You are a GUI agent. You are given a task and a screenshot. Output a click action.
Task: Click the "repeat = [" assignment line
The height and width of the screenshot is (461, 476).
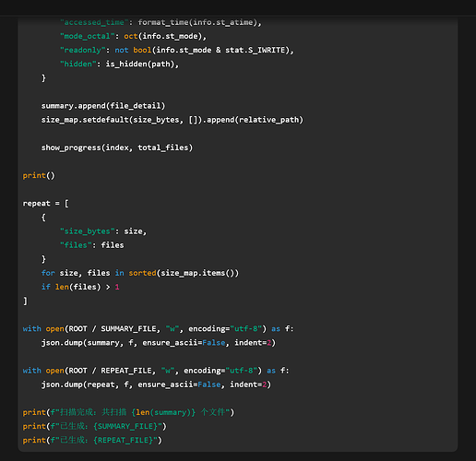(x=45, y=204)
